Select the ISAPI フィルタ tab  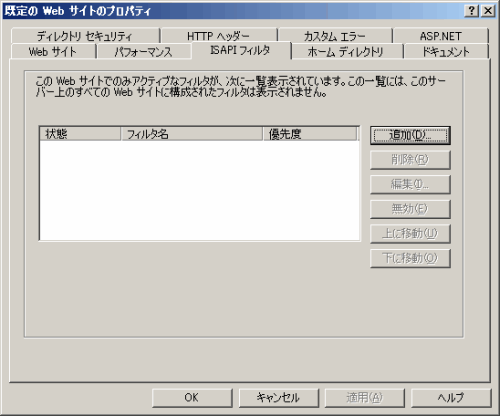241,50
